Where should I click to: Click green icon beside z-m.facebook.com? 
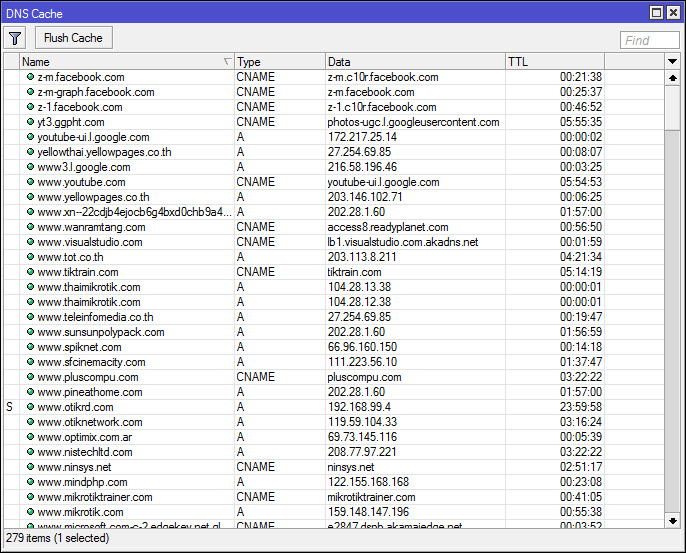pos(30,77)
